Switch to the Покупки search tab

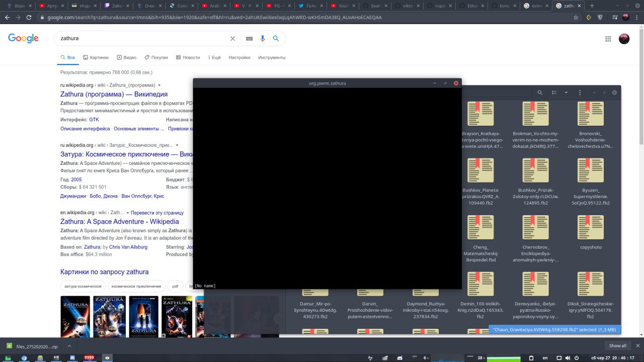pos(156,57)
